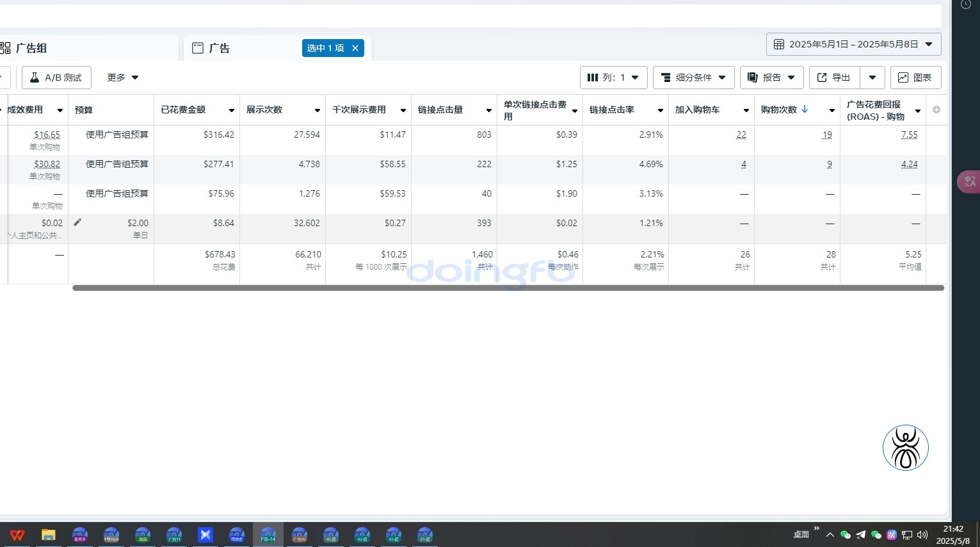The width and height of the screenshot is (980, 547).
Task: Click the sort arrow beside 购物次数
Action: [x=805, y=110]
